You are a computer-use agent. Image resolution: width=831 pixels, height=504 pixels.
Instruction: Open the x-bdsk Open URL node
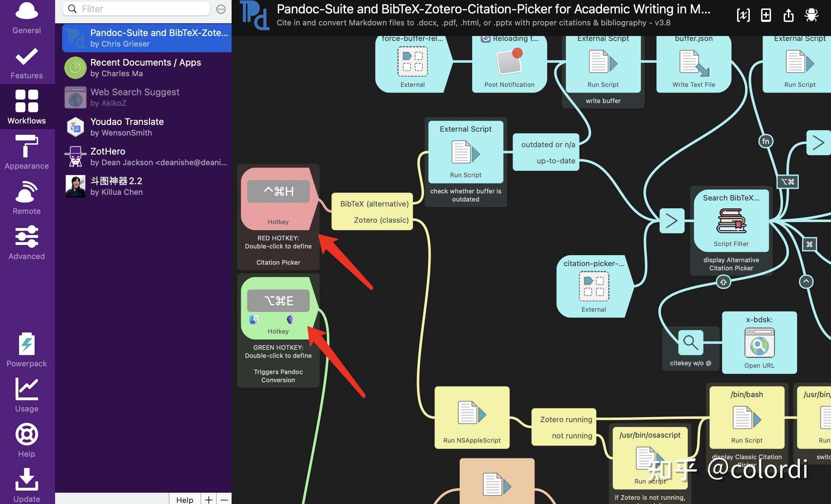tap(759, 342)
